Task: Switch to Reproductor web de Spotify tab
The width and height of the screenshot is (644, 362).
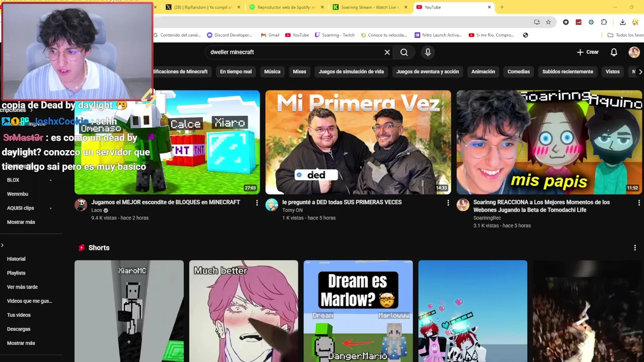Action: (286, 7)
